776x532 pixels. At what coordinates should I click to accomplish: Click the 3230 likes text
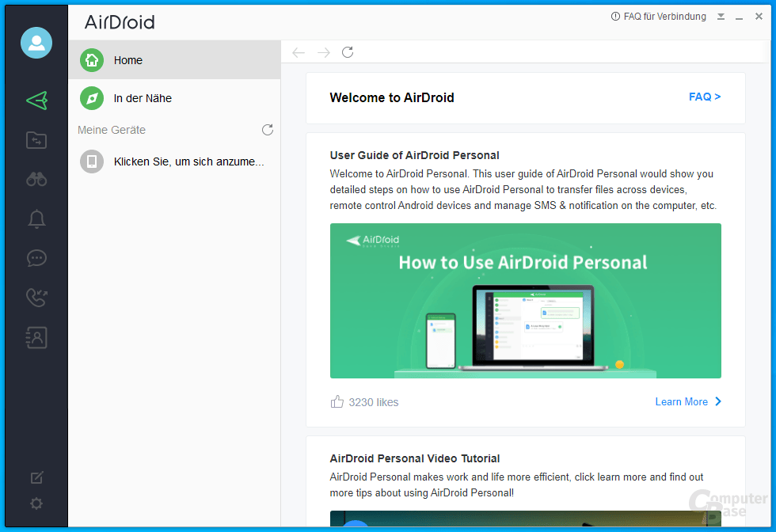374,402
